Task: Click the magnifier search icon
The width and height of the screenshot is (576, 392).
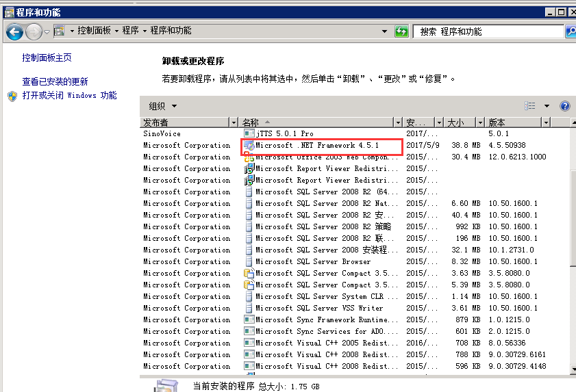Action: coord(571,31)
